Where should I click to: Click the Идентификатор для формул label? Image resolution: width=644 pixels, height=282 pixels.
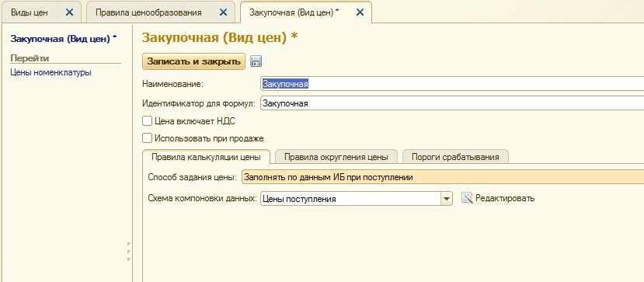point(199,103)
